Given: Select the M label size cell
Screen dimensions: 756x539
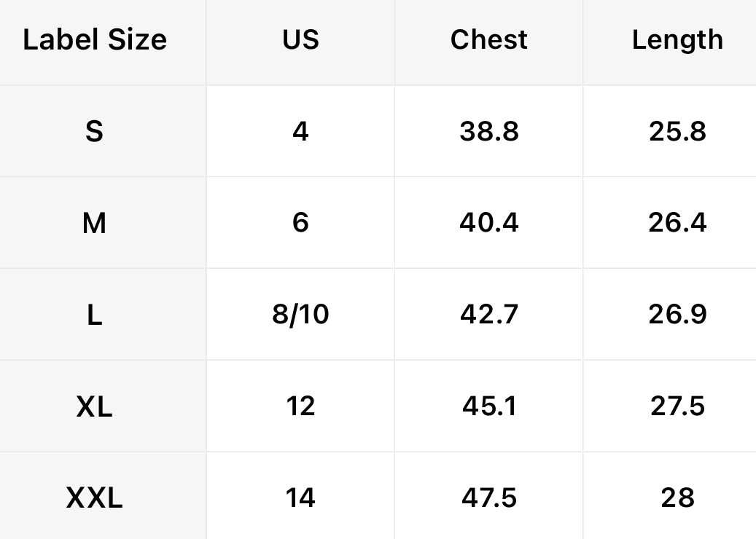Looking at the screenshot, I should pyautogui.click(x=95, y=223).
